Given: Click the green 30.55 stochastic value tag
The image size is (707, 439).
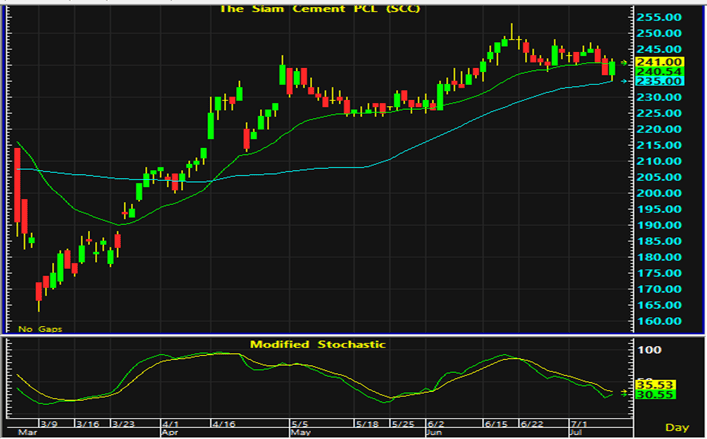Looking at the screenshot, I should click(x=655, y=394).
